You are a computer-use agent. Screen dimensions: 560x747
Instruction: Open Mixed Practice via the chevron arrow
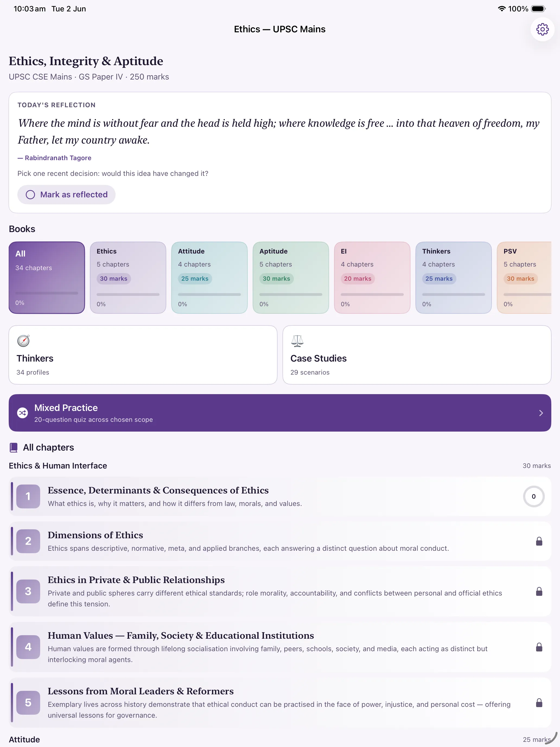point(541,413)
